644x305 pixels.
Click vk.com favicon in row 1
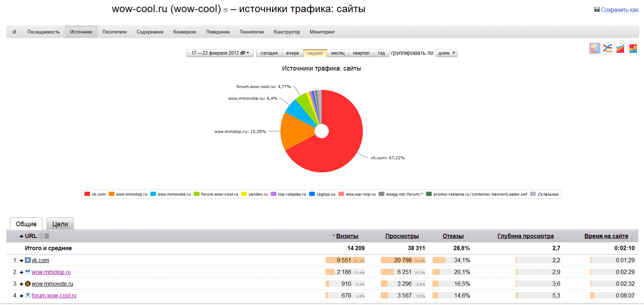pos(28,260)
